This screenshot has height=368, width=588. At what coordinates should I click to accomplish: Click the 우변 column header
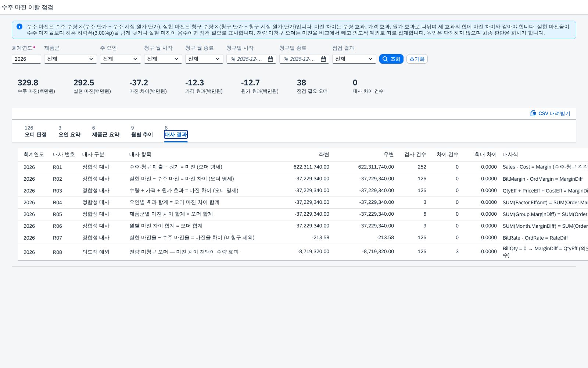click(x=388, y=155)
